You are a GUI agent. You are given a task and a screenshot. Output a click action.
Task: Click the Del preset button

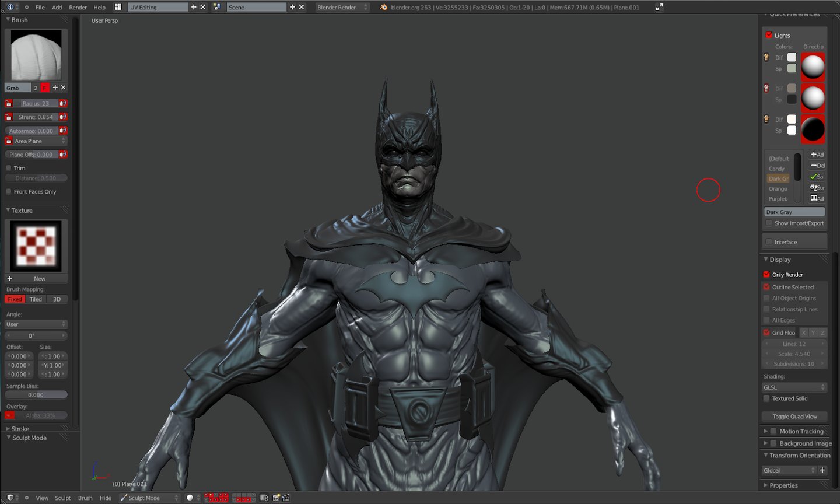[817, 166]
